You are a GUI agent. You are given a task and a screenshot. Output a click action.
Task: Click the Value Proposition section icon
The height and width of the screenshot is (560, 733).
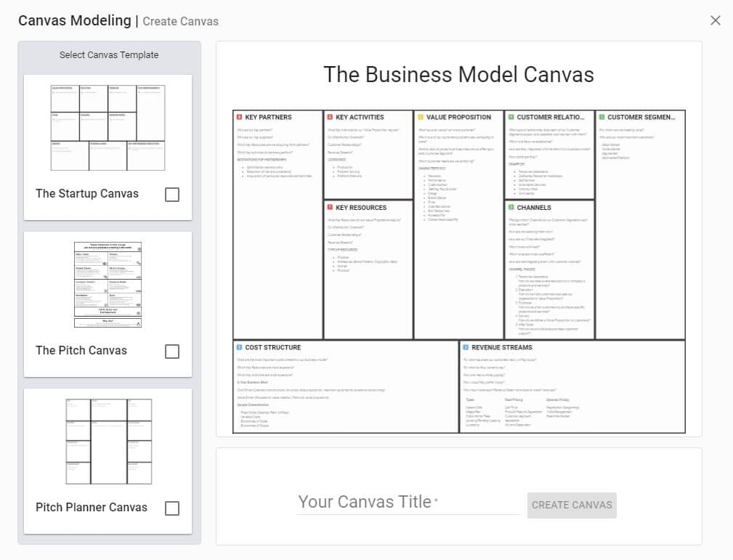(x=420, y=117)
